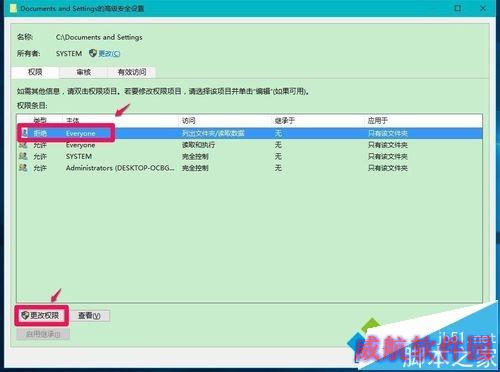Click the user icon of the SYSTEM row

point(23,156)
